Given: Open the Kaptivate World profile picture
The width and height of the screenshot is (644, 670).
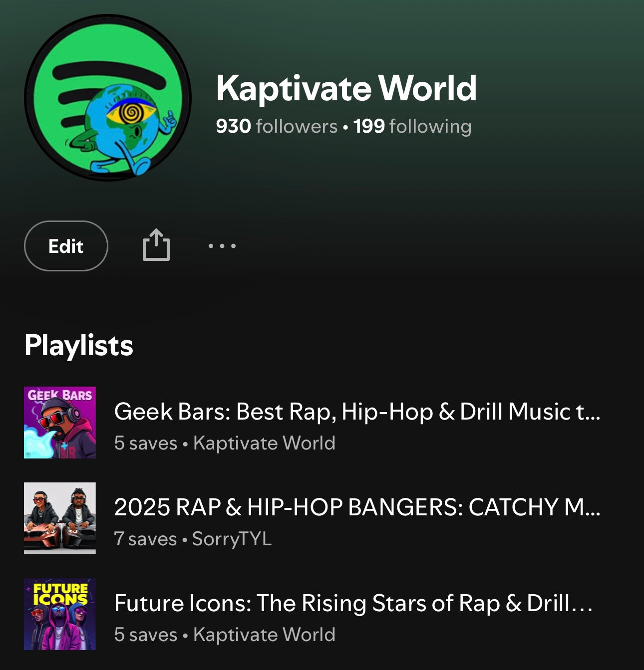Looking at the screenshot, I should pyautogui.click(x=108, y=98).
